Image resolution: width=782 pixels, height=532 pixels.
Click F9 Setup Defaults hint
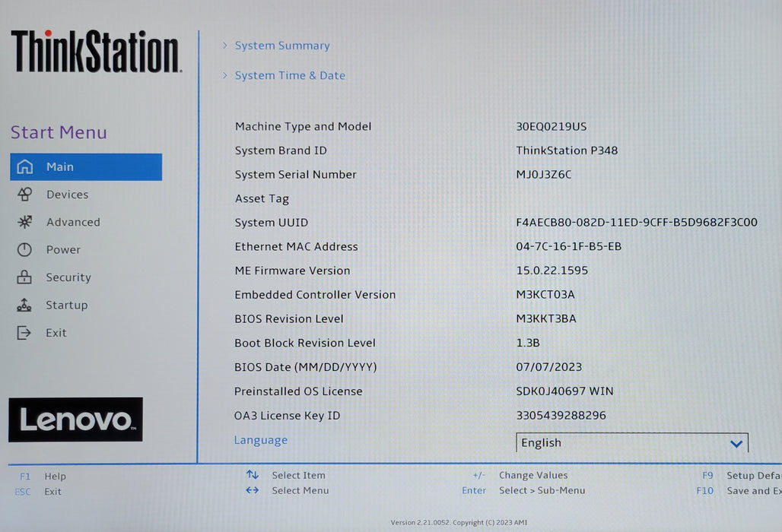(741, 476)
